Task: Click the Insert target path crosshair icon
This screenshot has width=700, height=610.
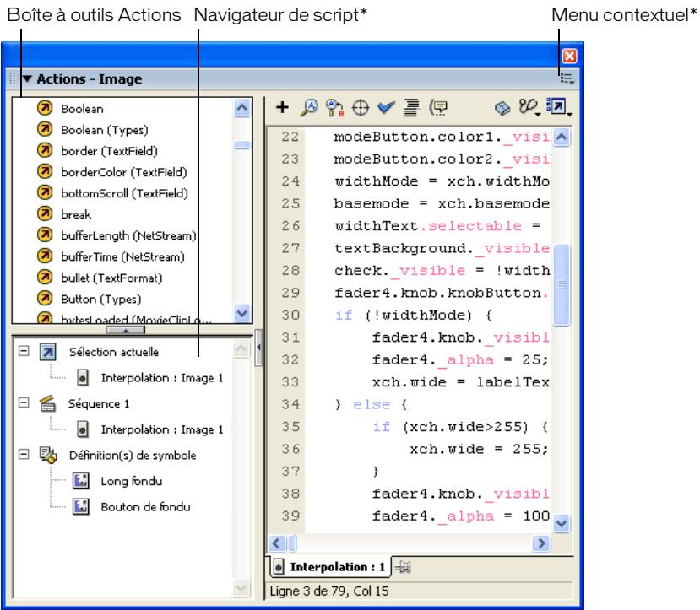Action: [x=361, y=108]
